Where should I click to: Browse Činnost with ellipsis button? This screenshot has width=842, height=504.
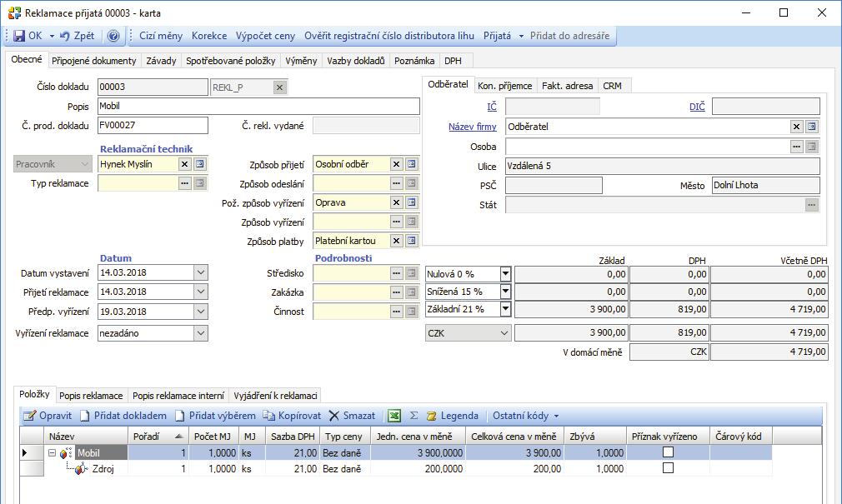[x=396, y=312]
